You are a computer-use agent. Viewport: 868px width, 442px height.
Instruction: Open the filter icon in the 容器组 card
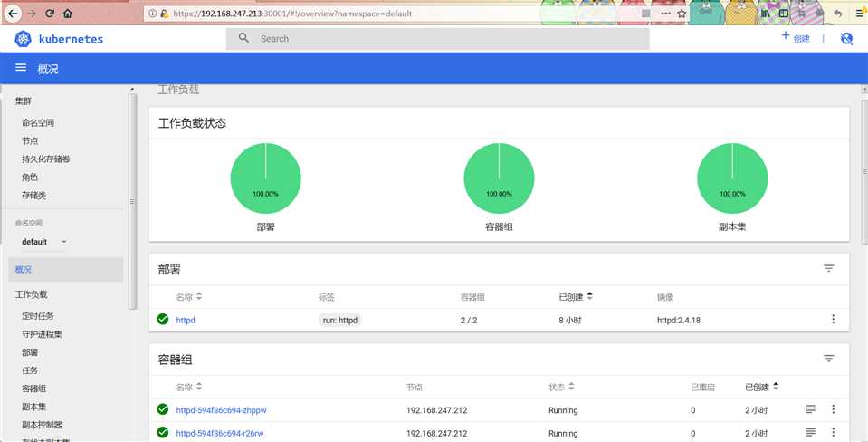coord(829,359)
